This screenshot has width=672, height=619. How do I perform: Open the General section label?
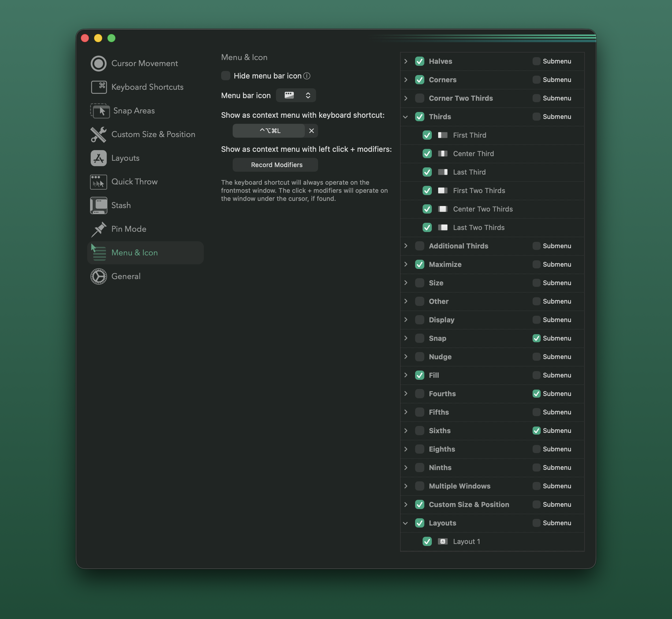click(126, 276)
